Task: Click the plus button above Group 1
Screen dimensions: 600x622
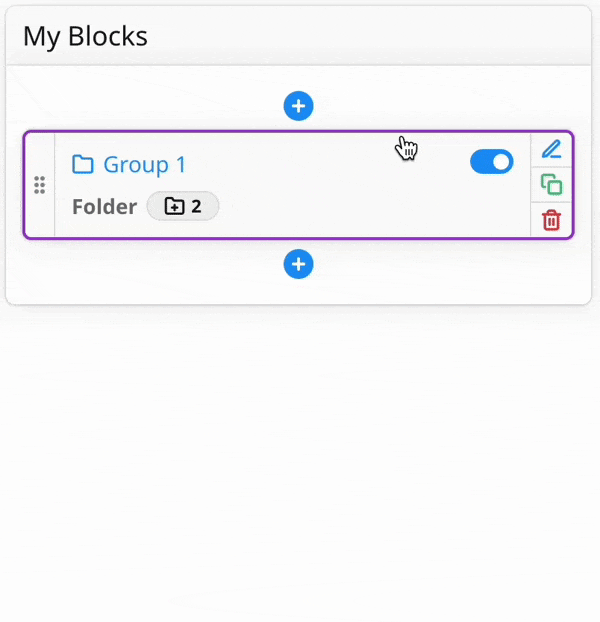Action: coord(298,105)
